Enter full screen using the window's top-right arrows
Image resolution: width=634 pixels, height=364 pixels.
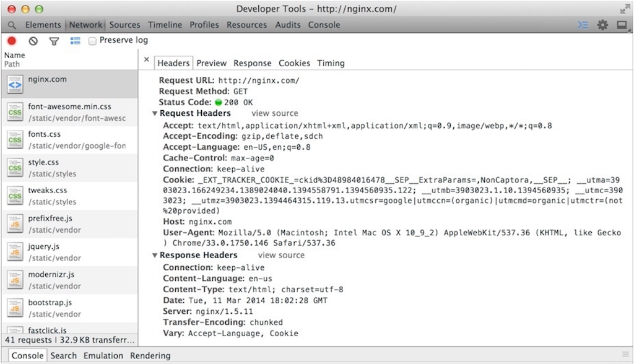click(624, 9)
